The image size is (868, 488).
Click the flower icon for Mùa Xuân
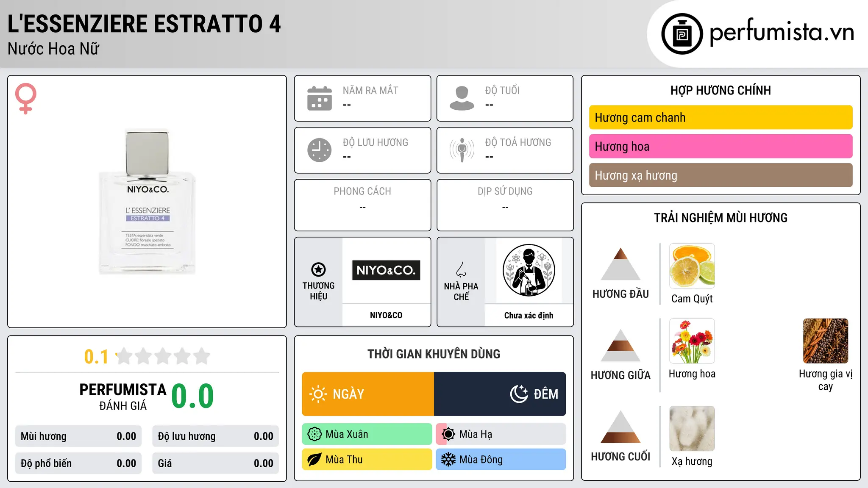[314, 434]
